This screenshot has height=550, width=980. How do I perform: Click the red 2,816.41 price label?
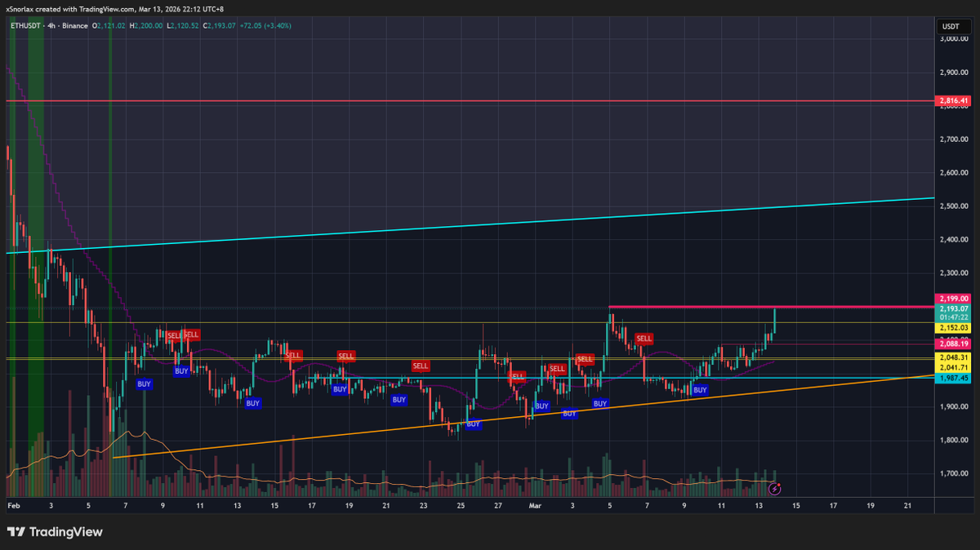pyautogui.click(x=953, y=101)
